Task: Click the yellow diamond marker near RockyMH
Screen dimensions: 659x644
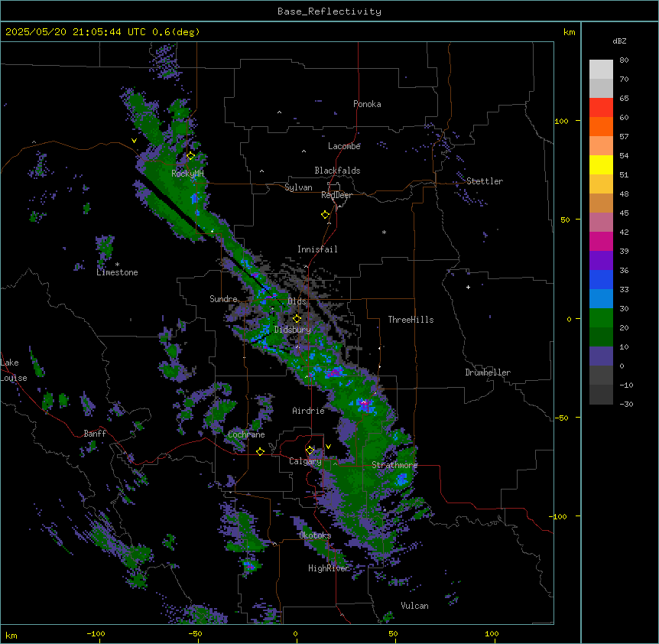Action: (x=191, y=156)
